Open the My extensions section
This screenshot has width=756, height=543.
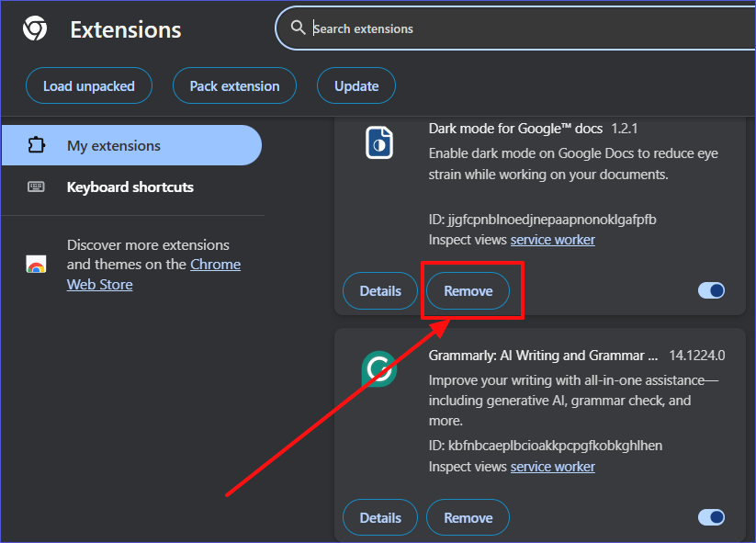[131, 145]
